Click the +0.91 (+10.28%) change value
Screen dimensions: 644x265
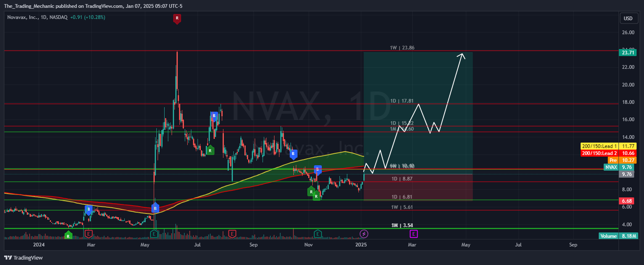point(88,17)
